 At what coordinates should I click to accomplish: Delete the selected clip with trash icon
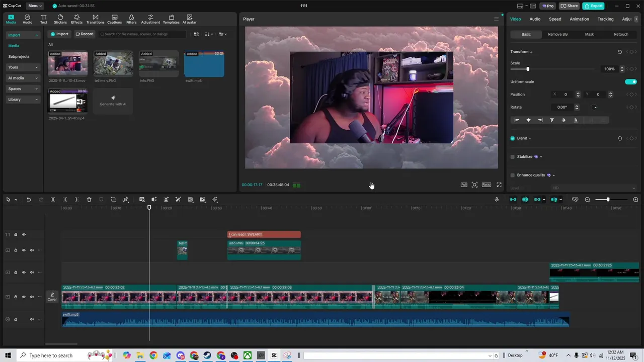(x=89, y=200)
